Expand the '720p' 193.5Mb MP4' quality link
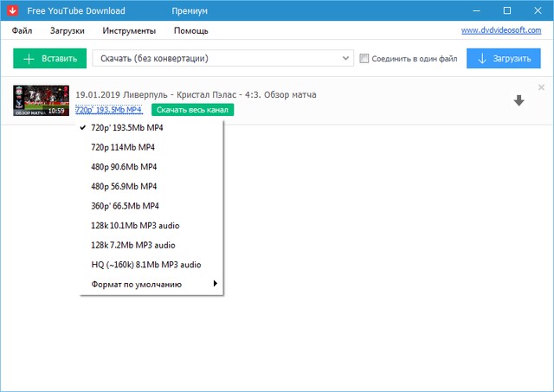Screen dimensions: 554x392 coord(108,110)
